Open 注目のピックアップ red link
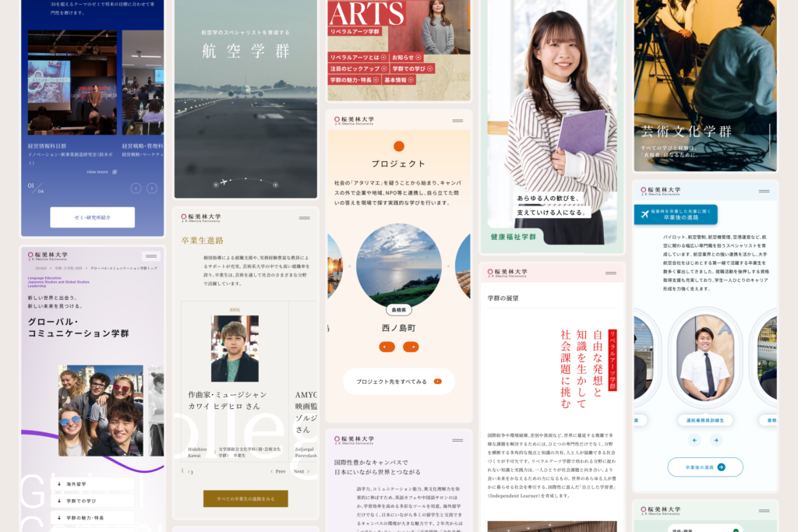The width and height of the screenshot is (798, 532). click(358, 69)
